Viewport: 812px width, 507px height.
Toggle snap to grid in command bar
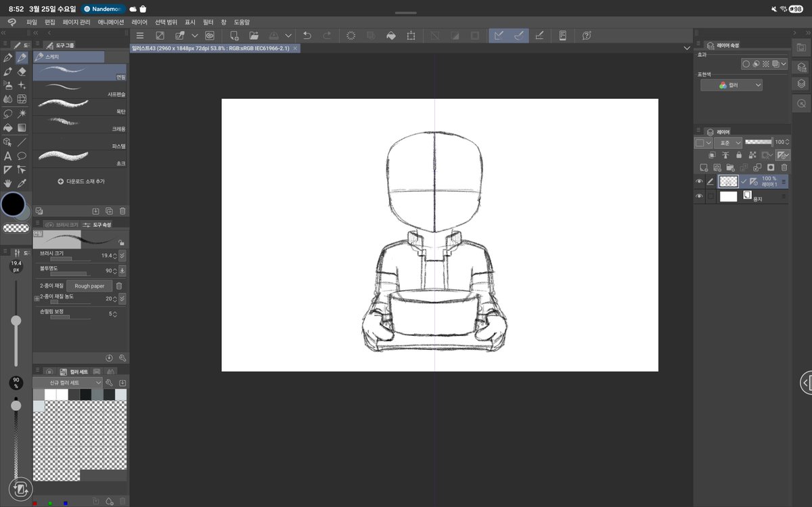539,35
